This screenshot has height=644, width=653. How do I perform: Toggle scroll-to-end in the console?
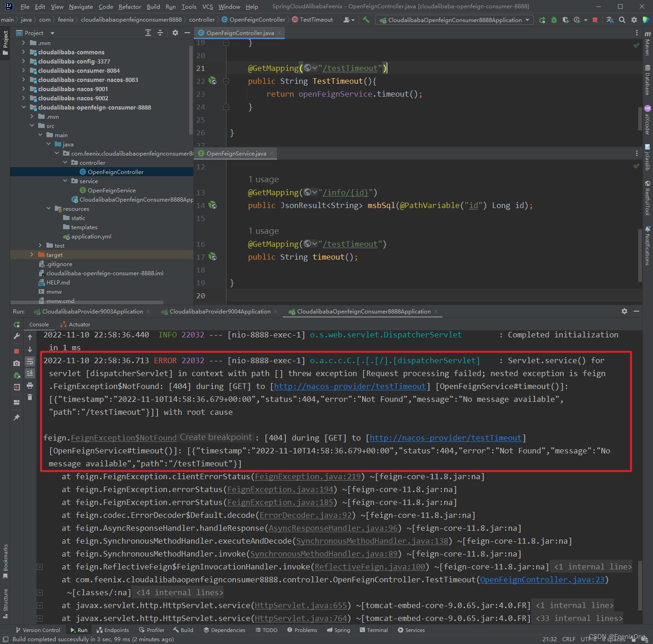pyautogui.click(x=30, y=373)
